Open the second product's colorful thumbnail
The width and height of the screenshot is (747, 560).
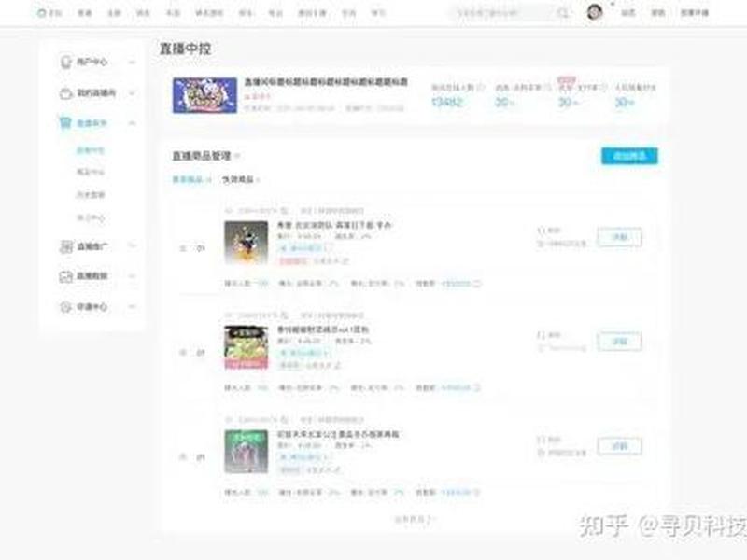pyautogui.click(x=247, y=347)
